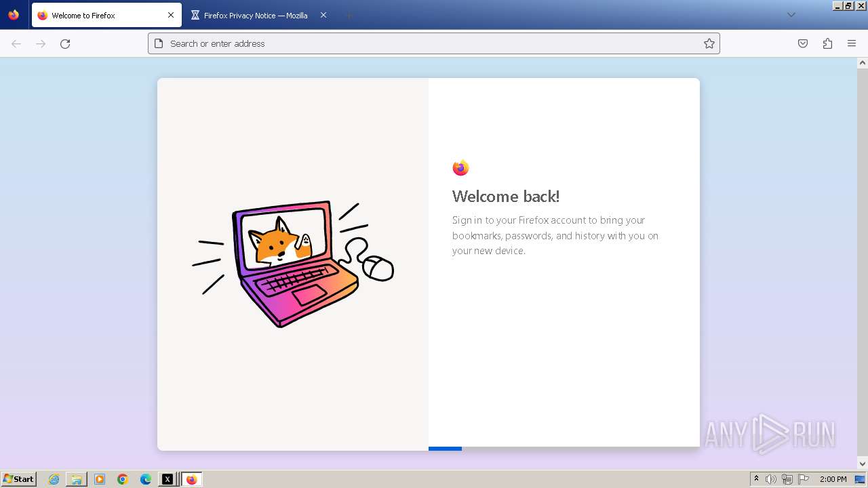The width and height of the screenshot is (868, 488).
Task: Launch Internet Explorer from taskbar
Action: pyautogui.click(x=54, y=479)
